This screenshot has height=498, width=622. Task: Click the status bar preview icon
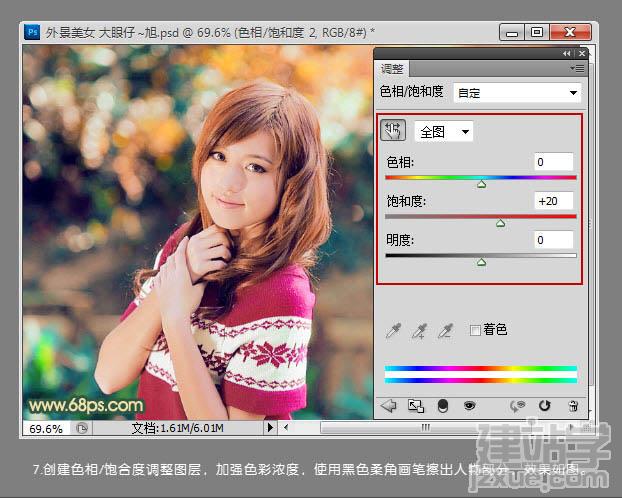coord(82,429)
